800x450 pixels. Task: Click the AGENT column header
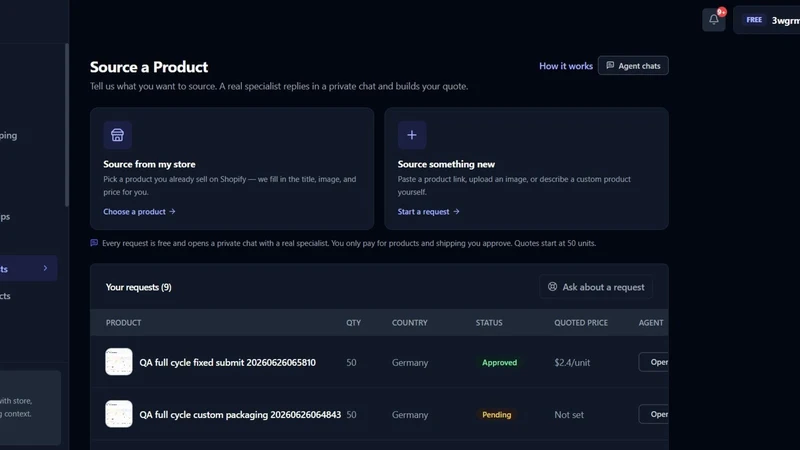(651, 322)
